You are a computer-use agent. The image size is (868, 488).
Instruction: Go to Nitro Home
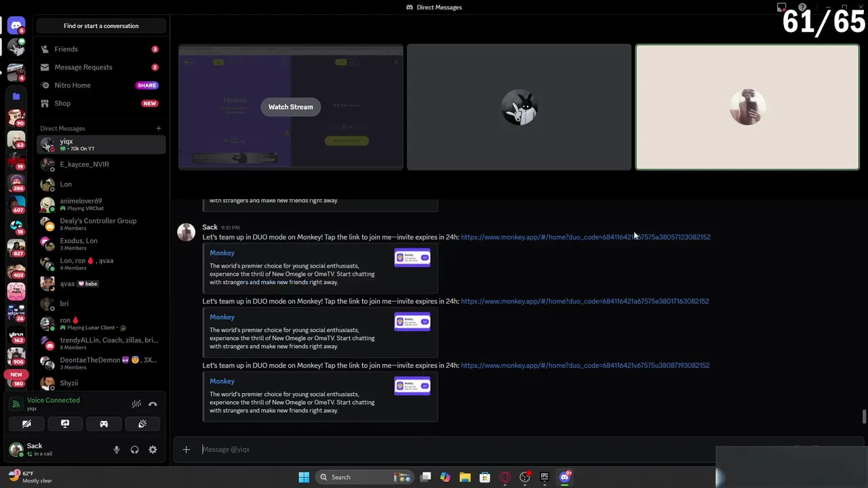pos(101,85)
